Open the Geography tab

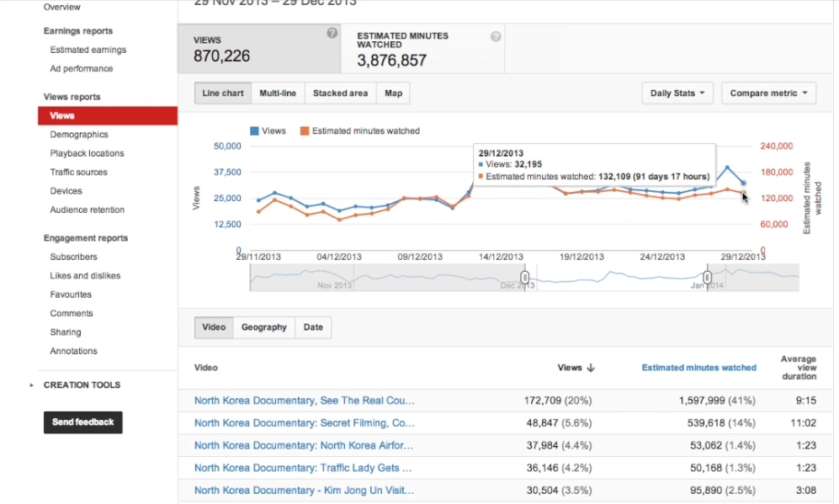263,327
